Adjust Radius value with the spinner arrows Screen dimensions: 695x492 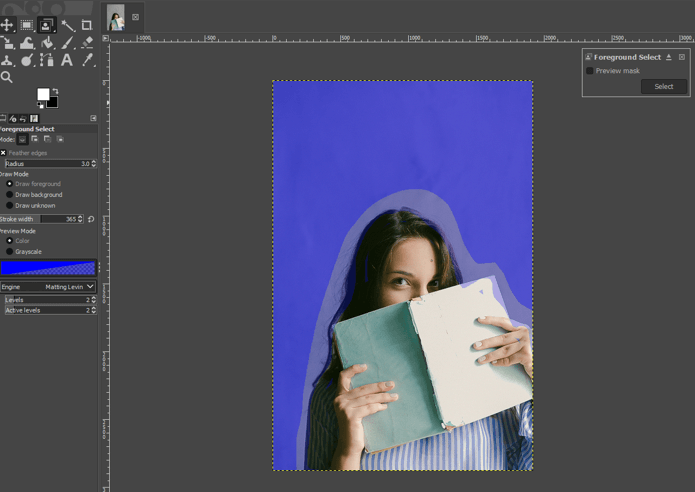tap(94, 164)
